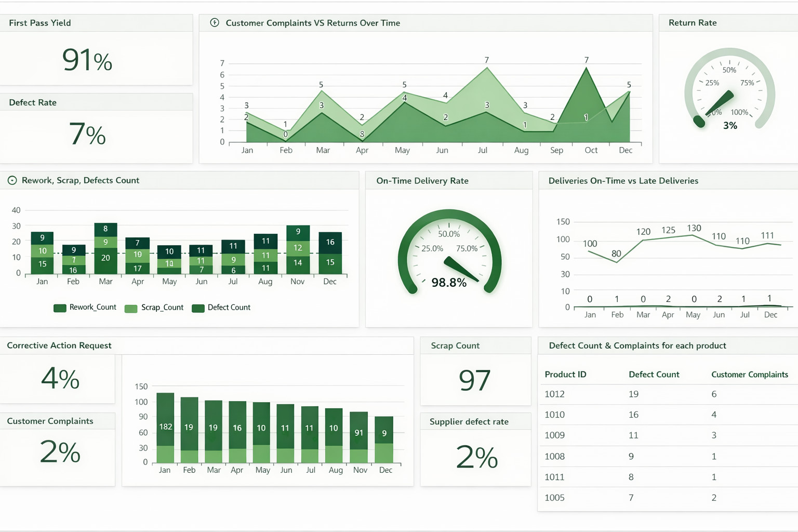Click the 2% Supplier defect rate value

click(477, 457)
